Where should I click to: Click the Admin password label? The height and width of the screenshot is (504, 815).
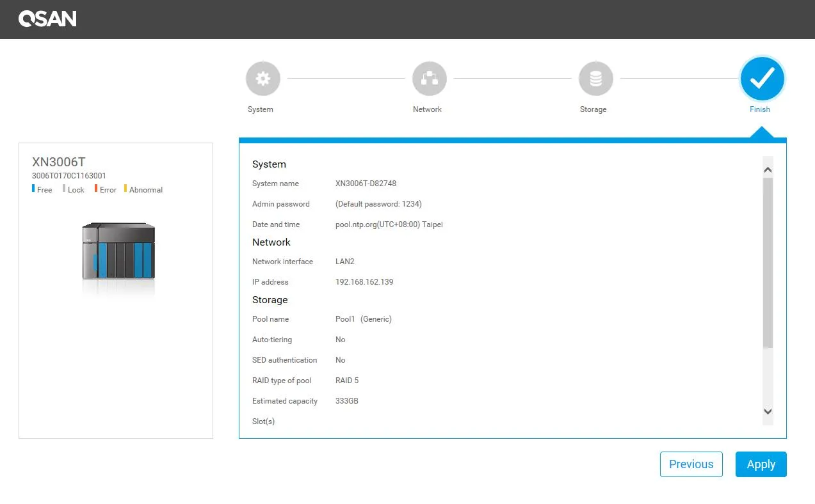click(x=281, y=204)
